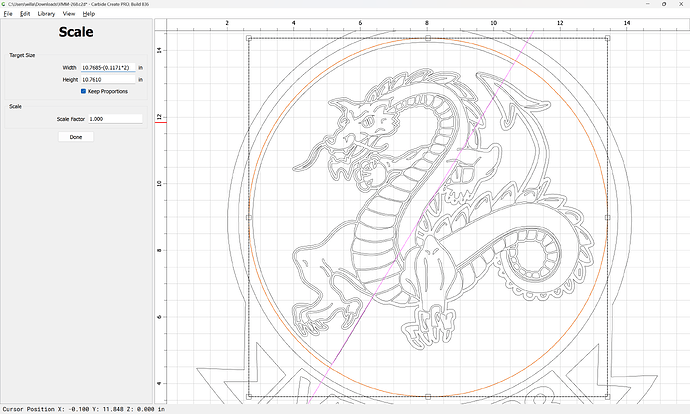This screenshot has height=414, width=690.
Task: Open the File menu
Action: [x=7, y=14]
